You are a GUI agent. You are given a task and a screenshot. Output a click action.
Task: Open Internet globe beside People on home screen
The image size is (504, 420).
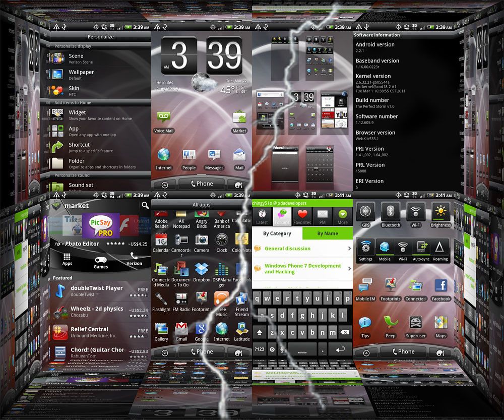[x=164, y=159]
